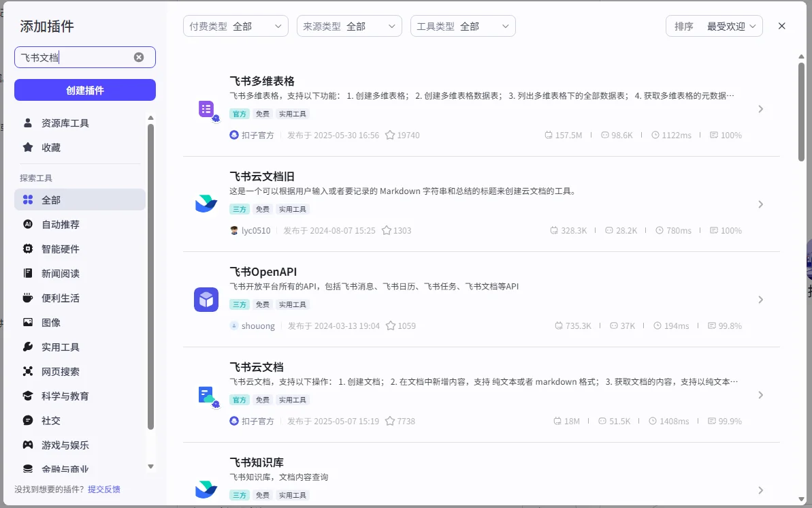Viewport: 812px width, 508px height.
Task: Select the 网页搜索 category label
Action: pos(61,371)
